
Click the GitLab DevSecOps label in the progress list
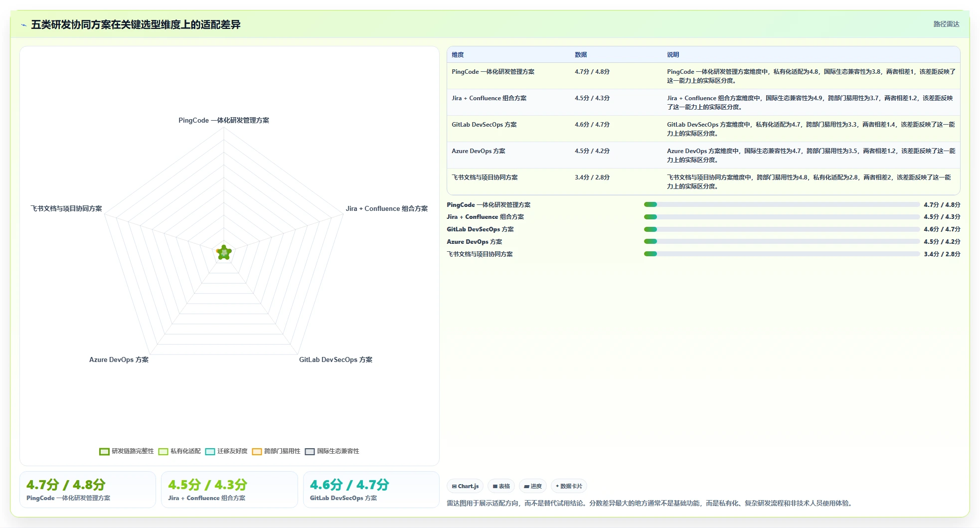pos(480,229)
